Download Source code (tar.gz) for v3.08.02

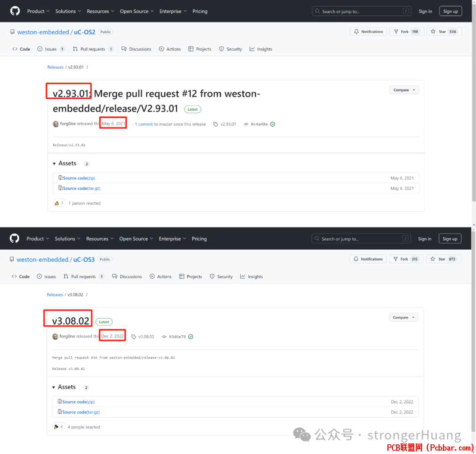coord(81,412)
